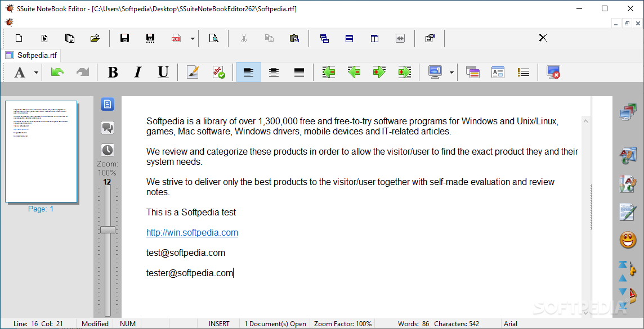This screenshot has width=644, height=329.
Task: Tile the windows vertically
Action: 374,39
